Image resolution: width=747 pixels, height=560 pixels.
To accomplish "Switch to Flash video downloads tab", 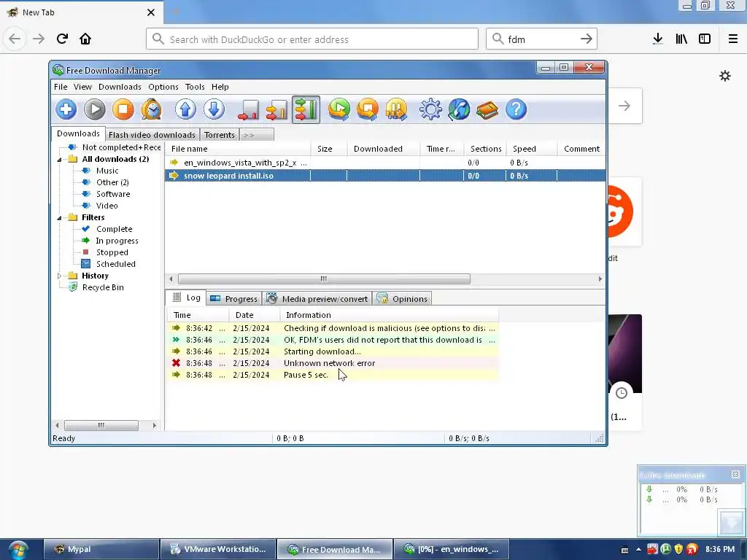I will click(152, 135).
